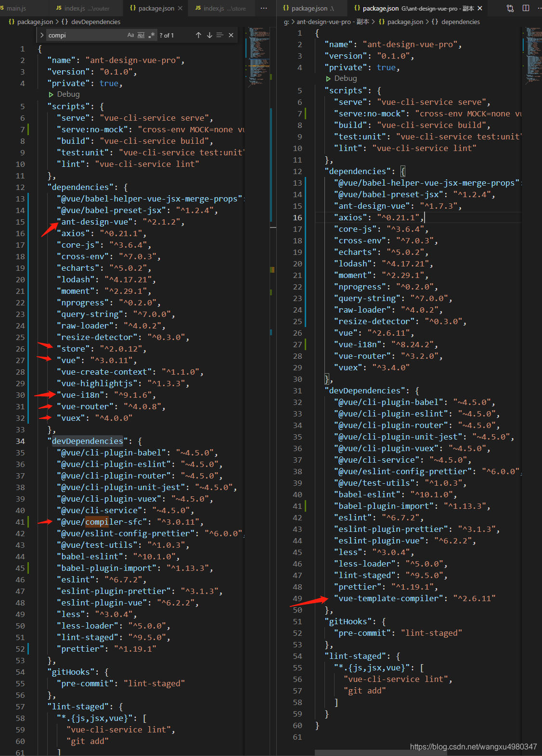The width and height of the screenshot is (542, 756).
Task: Open package.json breadcrumb in right editor
Action: click(405, 22)
